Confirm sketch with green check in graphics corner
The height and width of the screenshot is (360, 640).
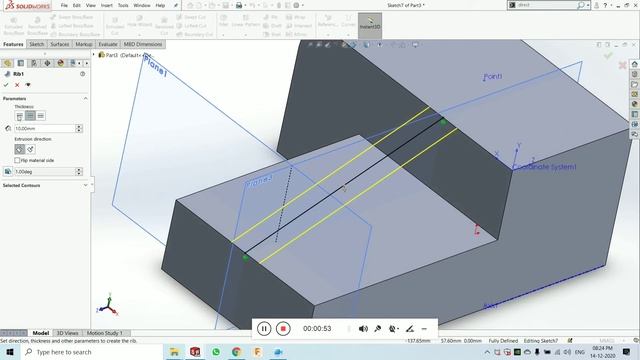[x=608, y=56]
